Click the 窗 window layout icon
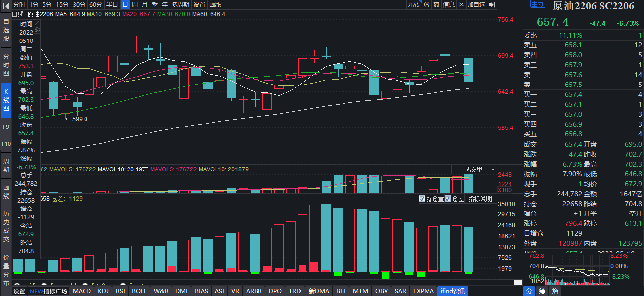The width and height of the screenshot is (644, 296). click(436, 4)
